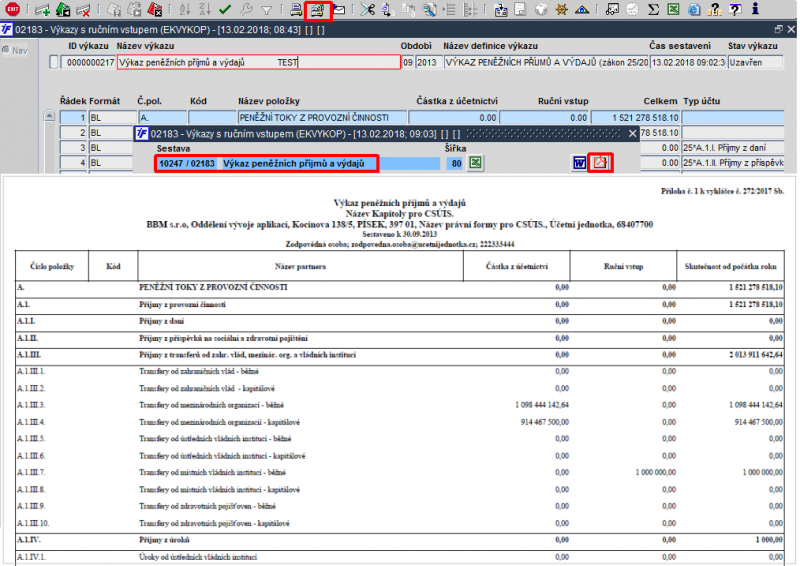The image size is (800, 566).
Task: Open report in Word via W icon
Action: pos(579,163)
